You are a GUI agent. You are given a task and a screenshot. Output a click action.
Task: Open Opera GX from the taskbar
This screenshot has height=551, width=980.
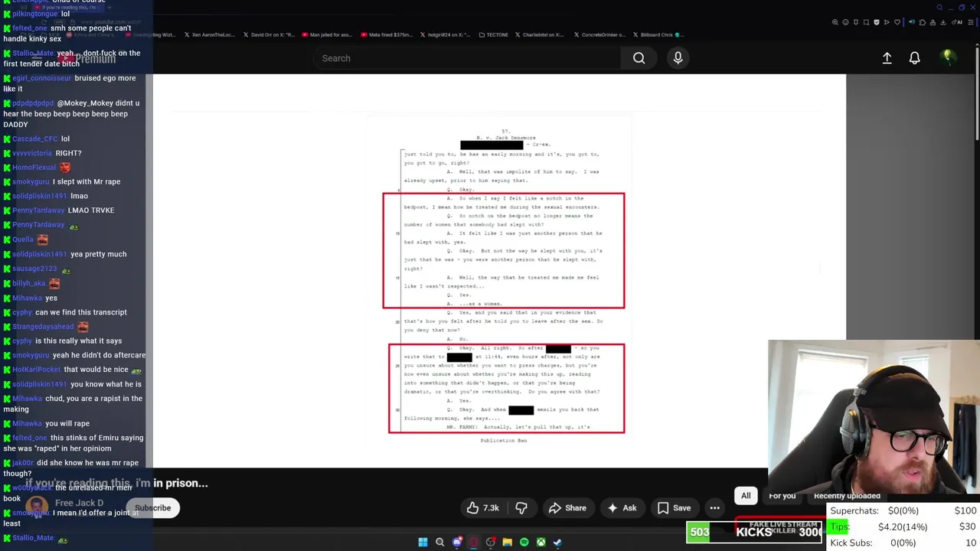(x=474, y=542)
